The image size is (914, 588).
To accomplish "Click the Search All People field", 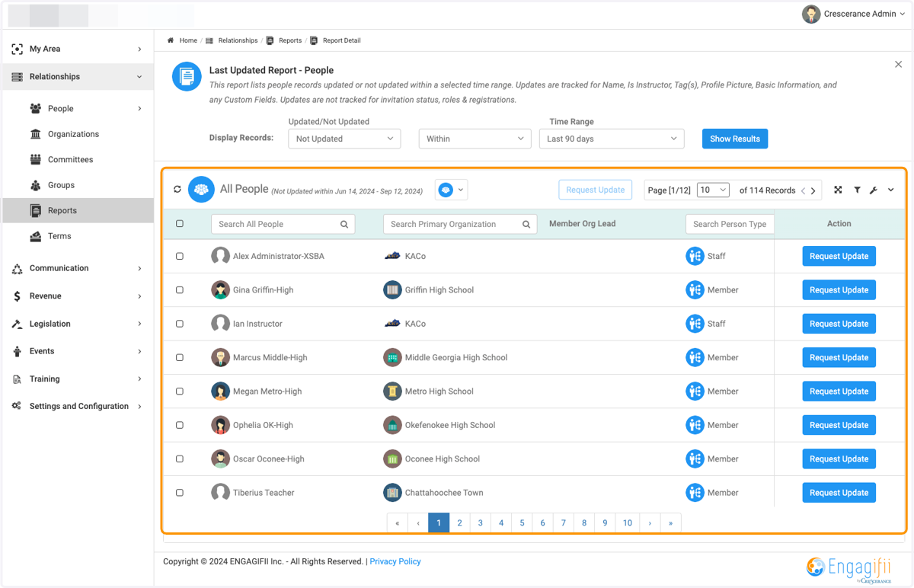I will [x=283, y=224].
